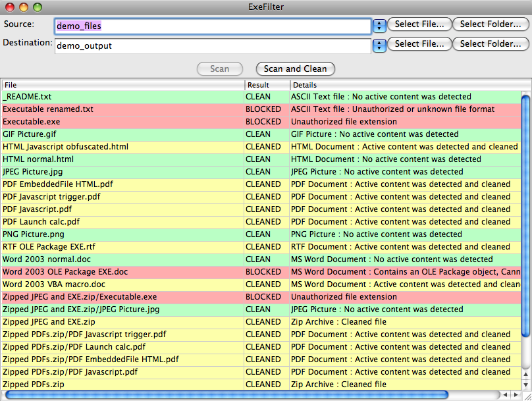Click details for RTF OLE Package EXE.rtf
Image resolution: width=532 pixels, height=401 pixels.
[401, 247]
